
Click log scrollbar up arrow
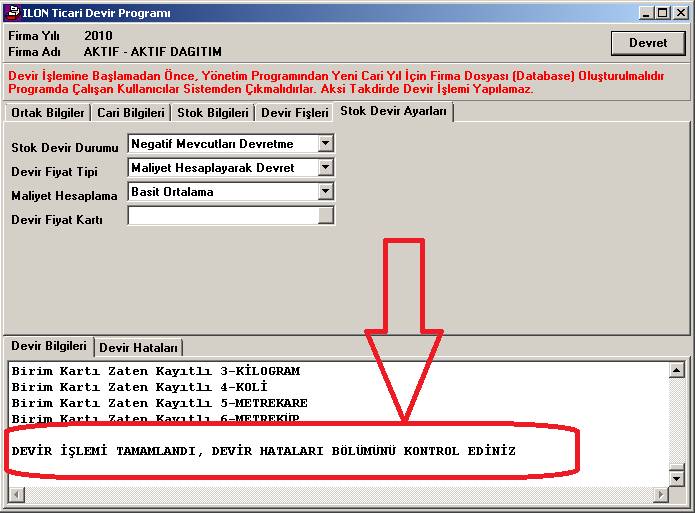tap(676, 370)
